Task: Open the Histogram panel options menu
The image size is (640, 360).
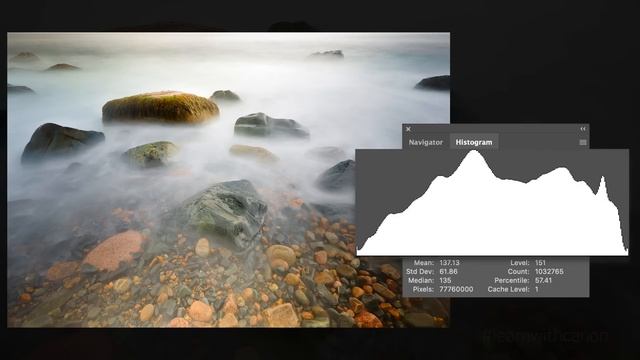Action: point(583,142)
